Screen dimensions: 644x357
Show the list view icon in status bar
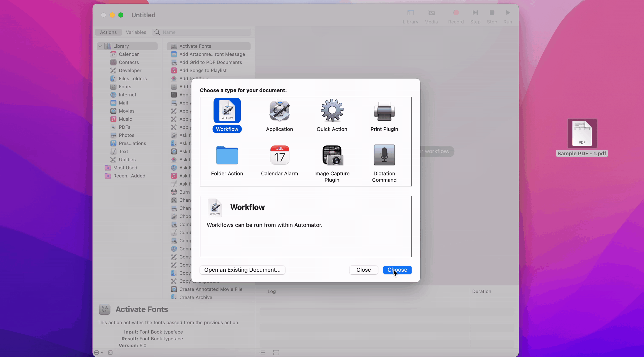(262, 352)
